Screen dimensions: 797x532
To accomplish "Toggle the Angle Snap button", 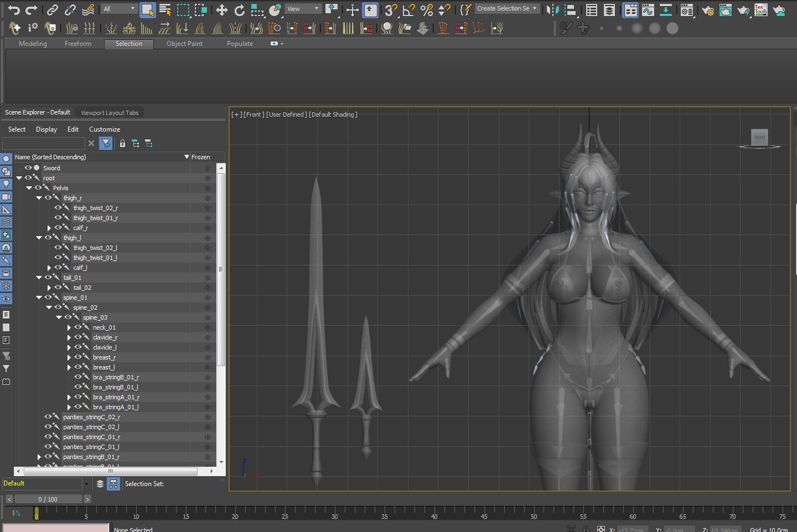I will pyautogui.click(x=409, y=9).
